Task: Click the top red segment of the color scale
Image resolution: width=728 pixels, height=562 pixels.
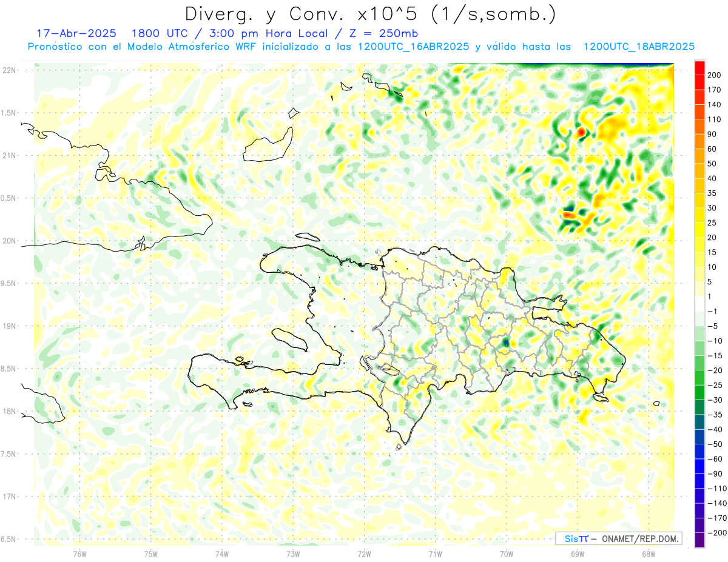Action: click(699, 68)
